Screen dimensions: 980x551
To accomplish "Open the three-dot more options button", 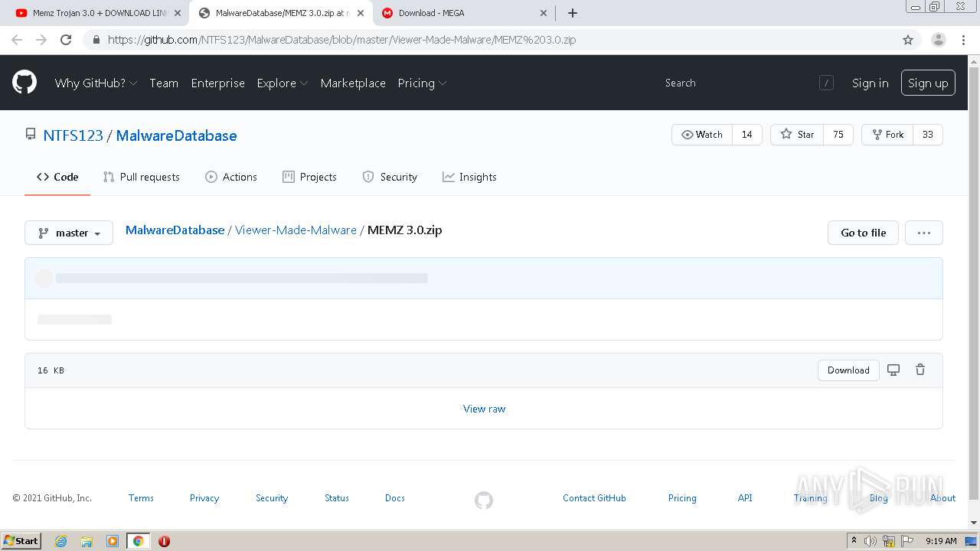I will pos(924,233).
